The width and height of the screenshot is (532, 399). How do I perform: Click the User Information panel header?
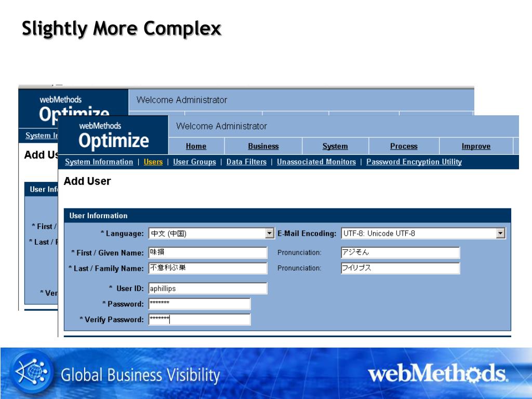point(287,216)
